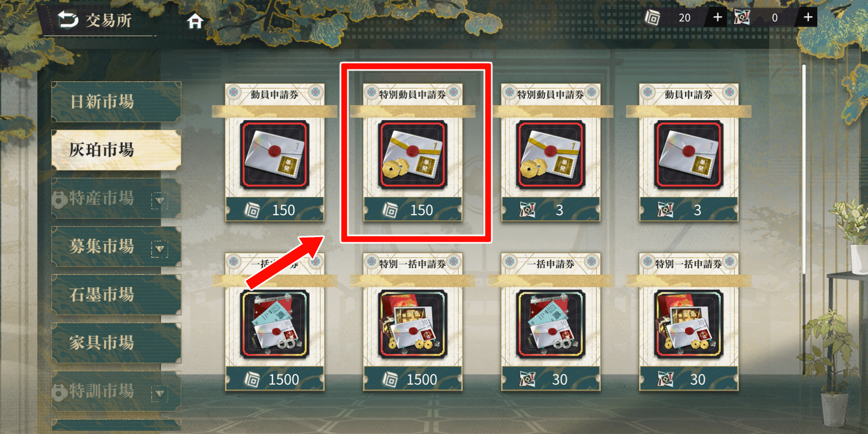Choose 特別一括申請券 bundle costing 1500
This screenshot has width=868, height=434.
pyautogui.click(x=413, y=322)
